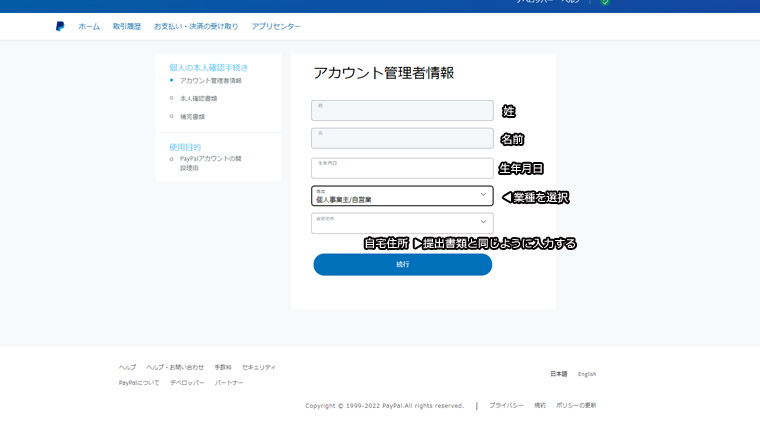
Task: Open the 自宅住所 home address dropdown
Action: point(402,223)
